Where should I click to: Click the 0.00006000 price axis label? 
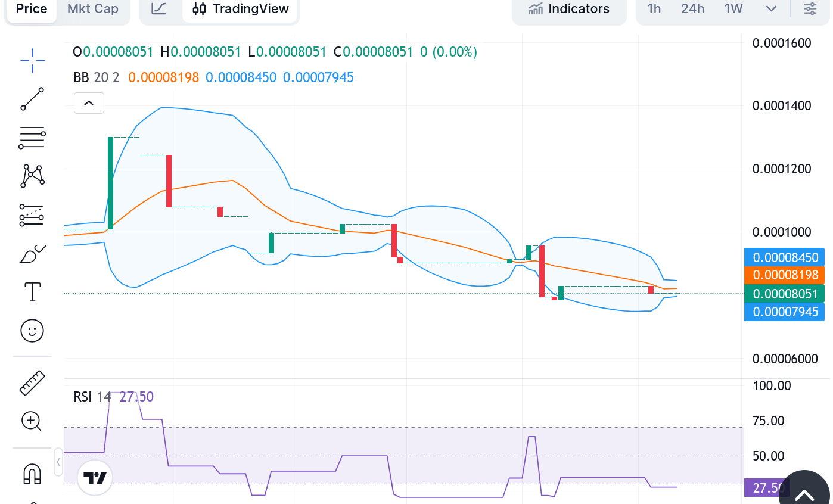click(785, 359)
